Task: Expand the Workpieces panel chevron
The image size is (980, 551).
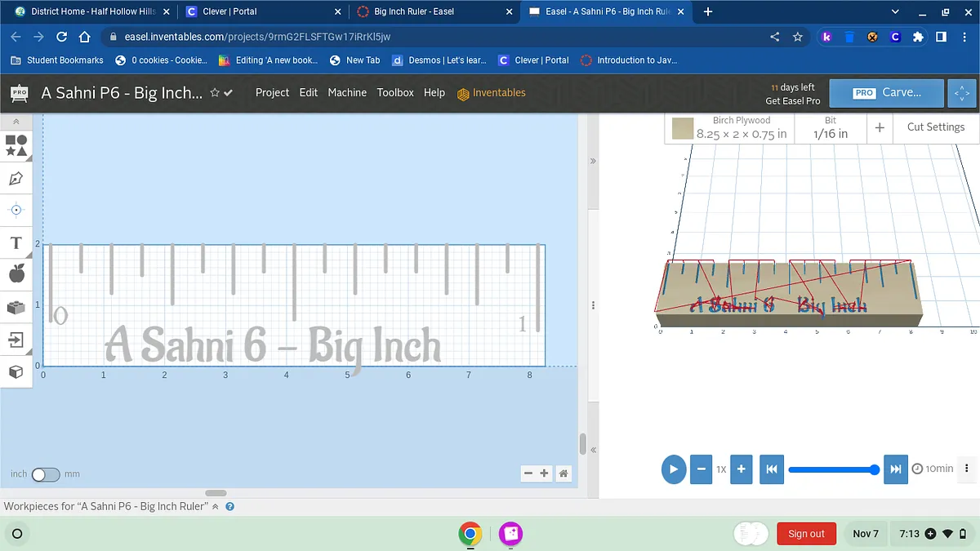Action: (216, 507)
